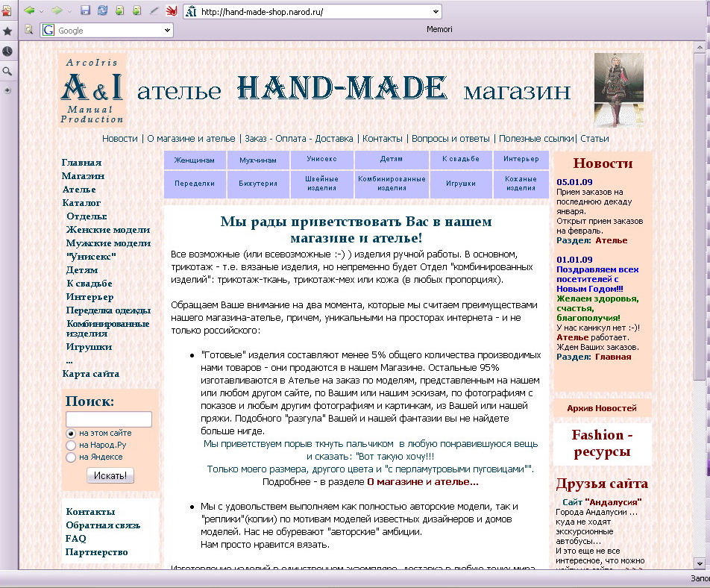Screen dimensions: 710x588
Task: Choose to search on Народ.Ру
Action: tap(71, 445)
